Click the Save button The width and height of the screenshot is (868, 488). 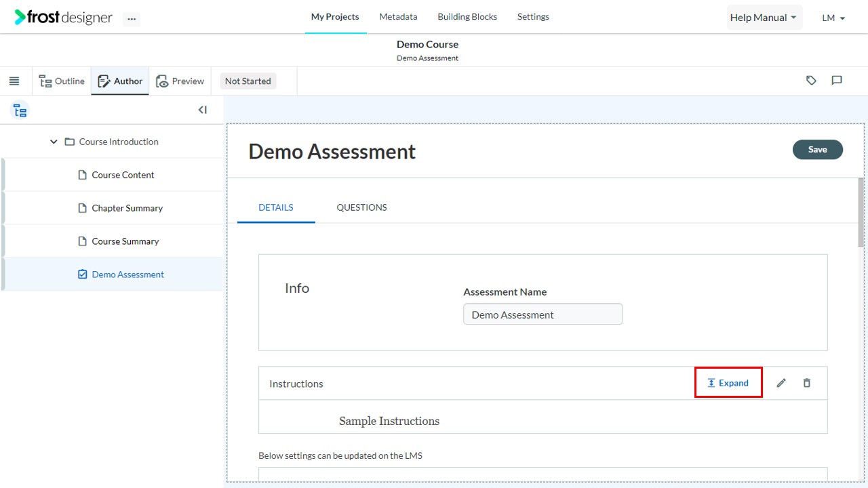click(818, 150)
